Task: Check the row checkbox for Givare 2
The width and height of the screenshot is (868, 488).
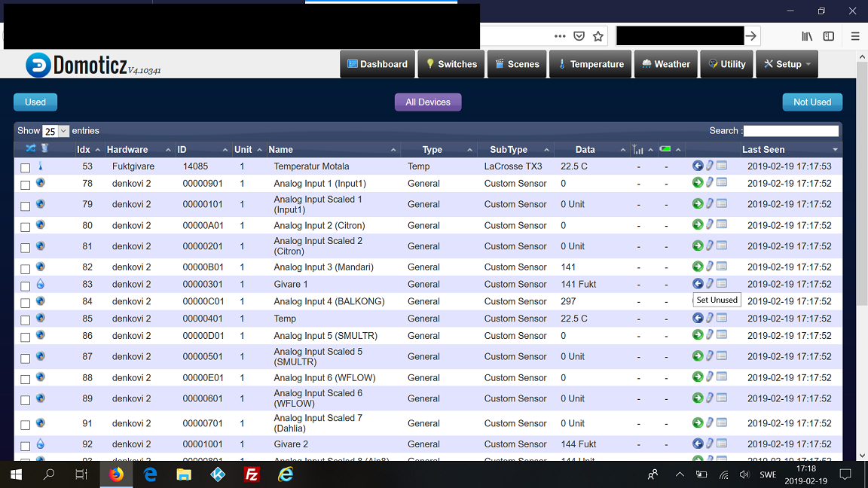Action: (x=25, y=444)
